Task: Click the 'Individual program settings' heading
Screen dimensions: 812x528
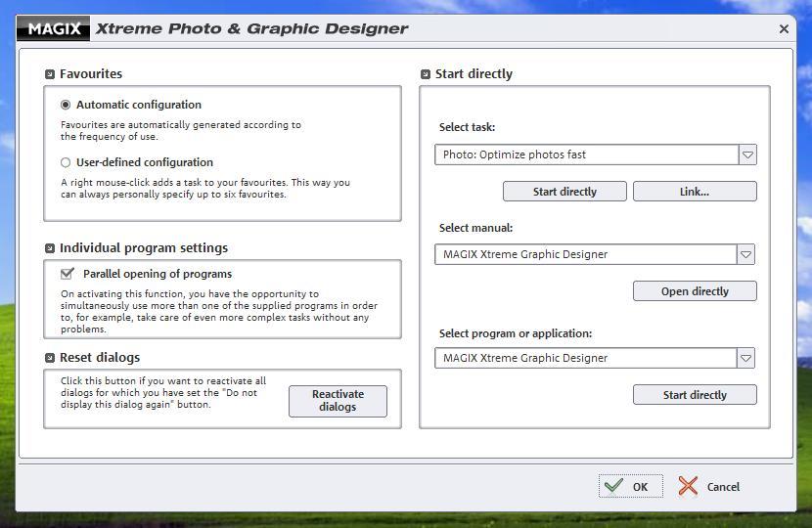Action: coord(144,248)
